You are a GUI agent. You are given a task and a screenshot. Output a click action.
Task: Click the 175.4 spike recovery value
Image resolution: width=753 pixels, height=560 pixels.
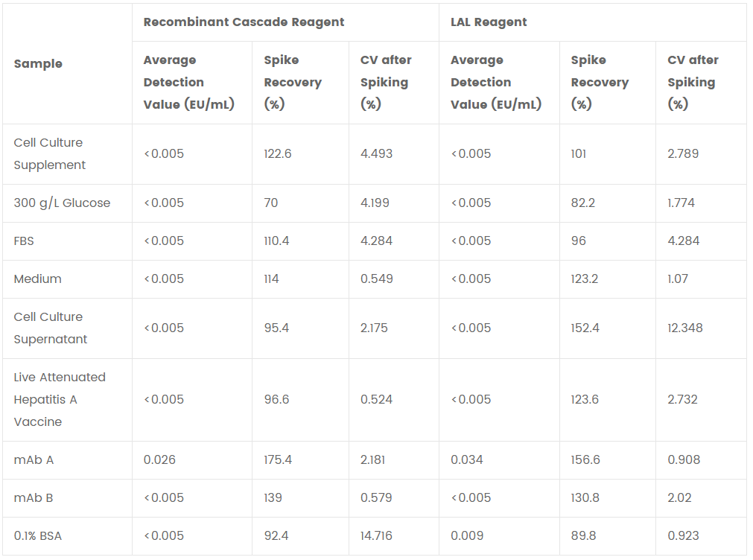coord(278,459)
